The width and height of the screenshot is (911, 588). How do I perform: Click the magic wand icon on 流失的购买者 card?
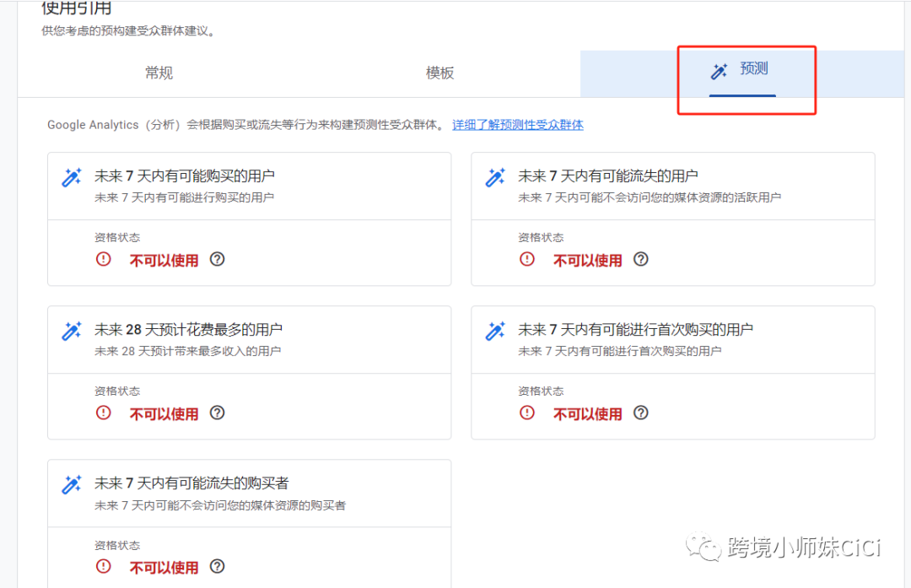click(x=71, y=483)
